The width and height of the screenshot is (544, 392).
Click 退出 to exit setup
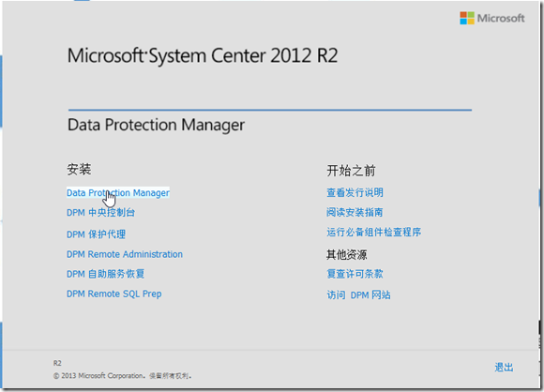pos(504,368)
